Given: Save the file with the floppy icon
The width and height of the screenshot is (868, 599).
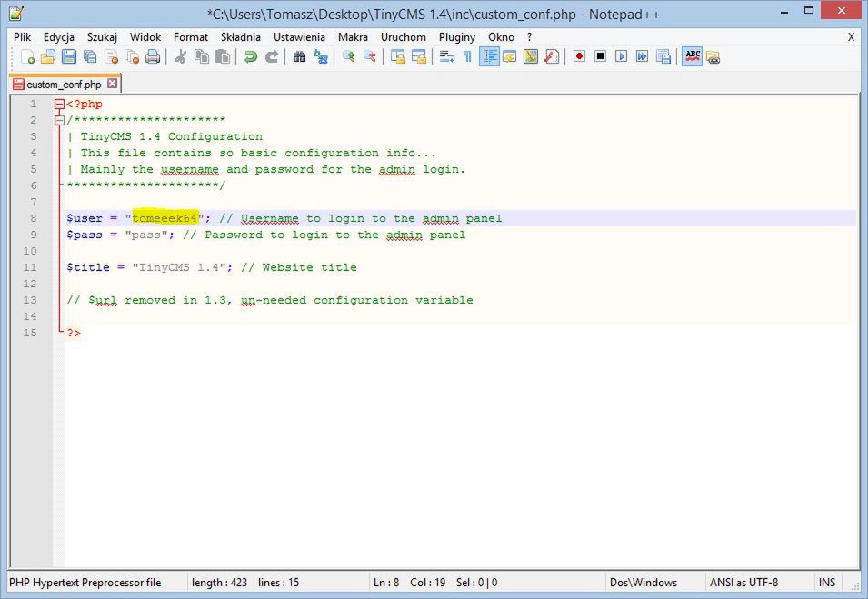Looking at the screenshot, I should tap(69, 56).
